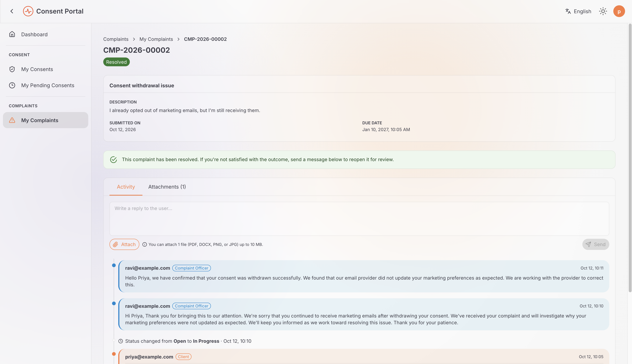This screenshot has height=364, width=632.
Task: Toggle the light/dark theme sun icon
Action: pos(603,11)
